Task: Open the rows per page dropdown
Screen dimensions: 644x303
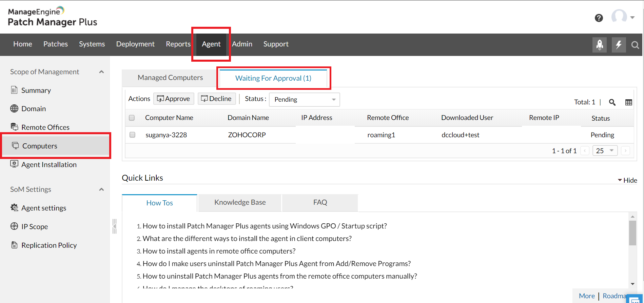Action: pos(605,150)
